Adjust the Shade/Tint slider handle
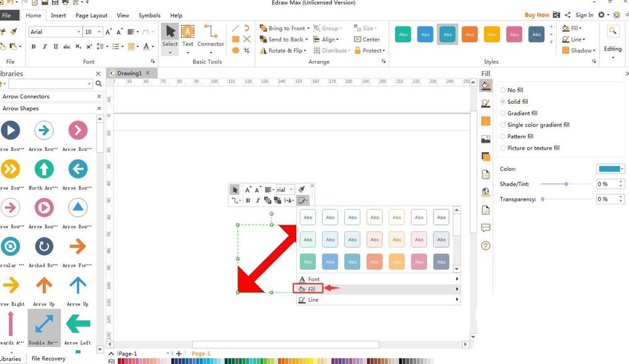Viewport: 629px width, 364px height. (566, 184)
